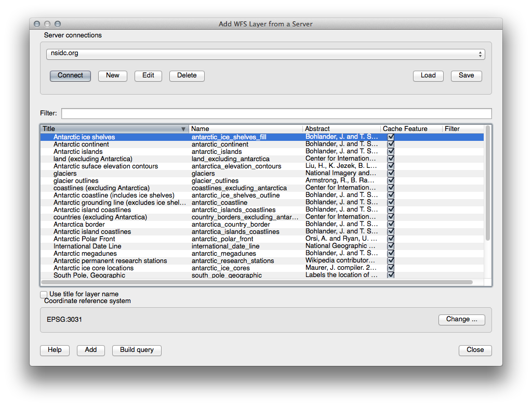Click the vertical scrollbar of layer list

click(487, 182)
